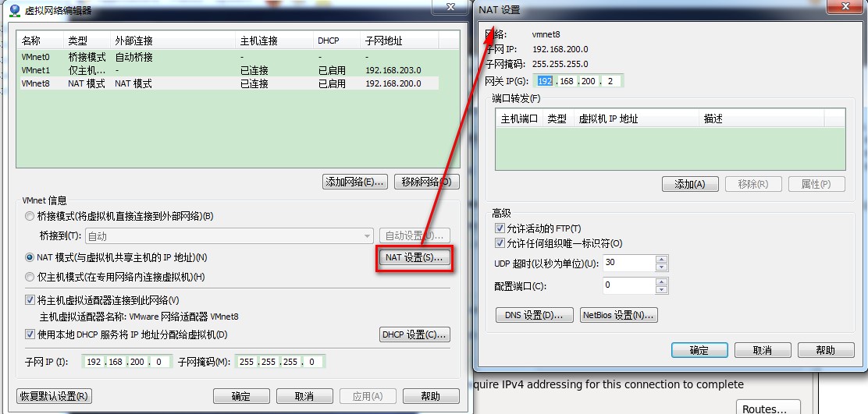
Task: Click the 描述 column header
Action: [x=763, y=119]
